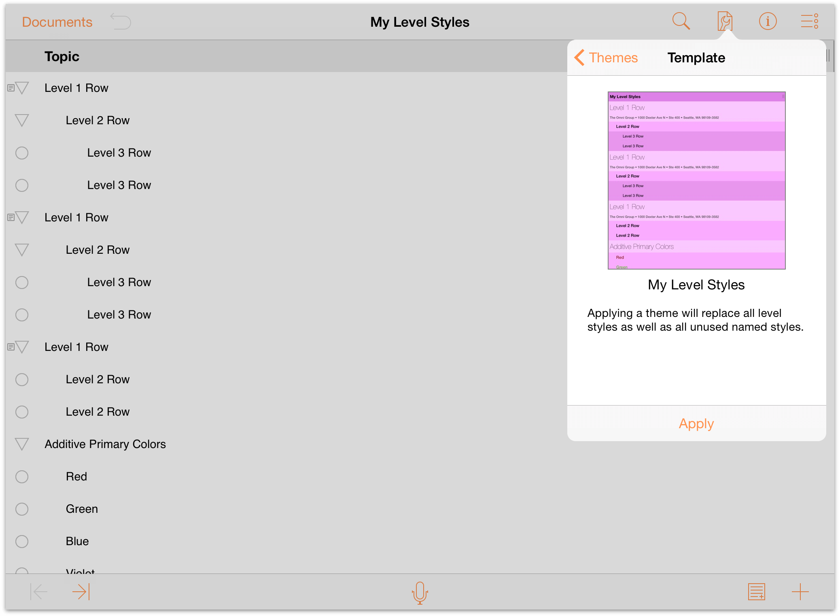Tap the indent arrow icon

[81, 592]
